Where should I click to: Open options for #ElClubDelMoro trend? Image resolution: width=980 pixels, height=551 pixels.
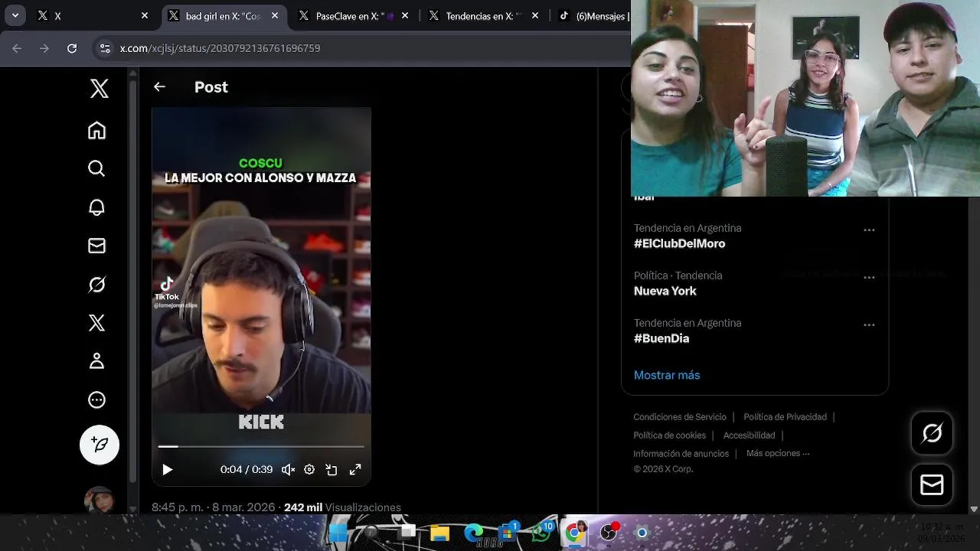[869, 230]
